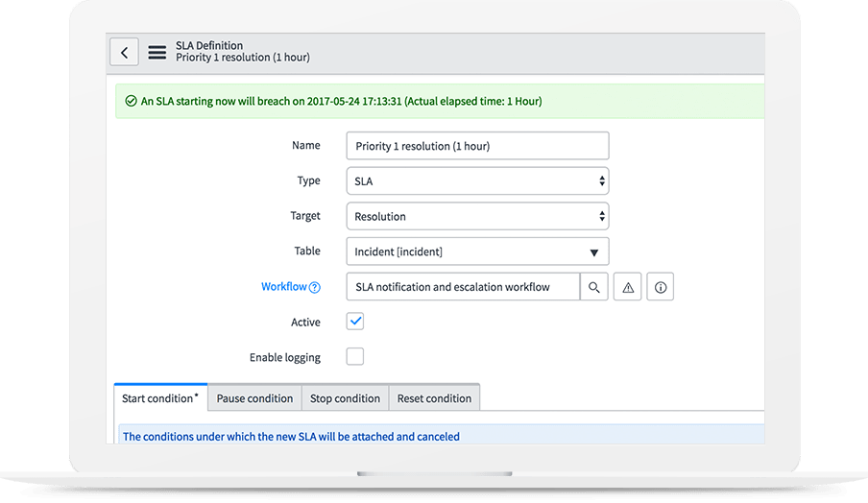Click the Workflow label link

(283, 287)
